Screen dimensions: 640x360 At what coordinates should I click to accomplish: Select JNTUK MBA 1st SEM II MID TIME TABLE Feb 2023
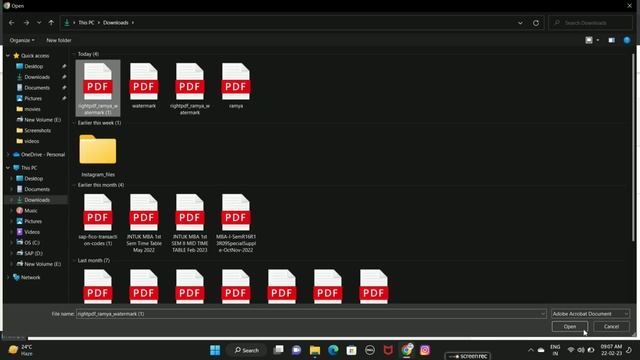tap(190, 223)
